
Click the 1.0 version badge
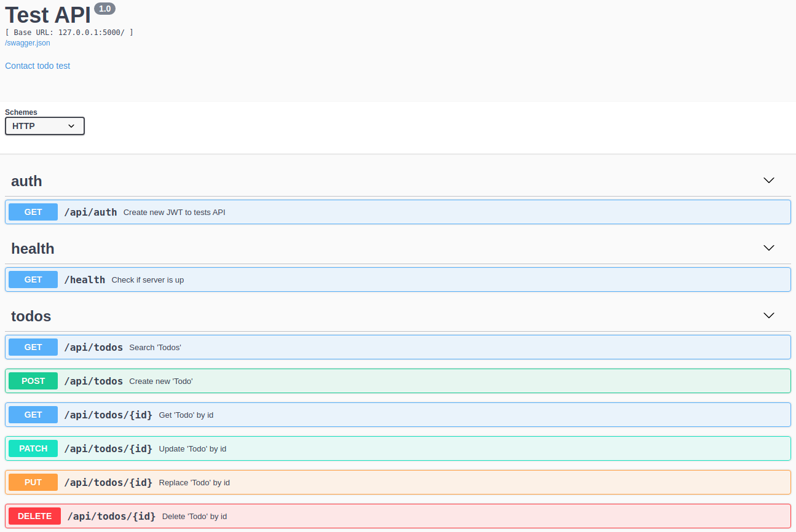tap(104, 9)
